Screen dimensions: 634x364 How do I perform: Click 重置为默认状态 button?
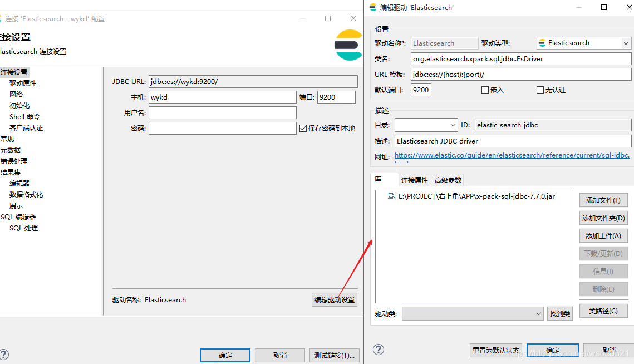point(496,350)
